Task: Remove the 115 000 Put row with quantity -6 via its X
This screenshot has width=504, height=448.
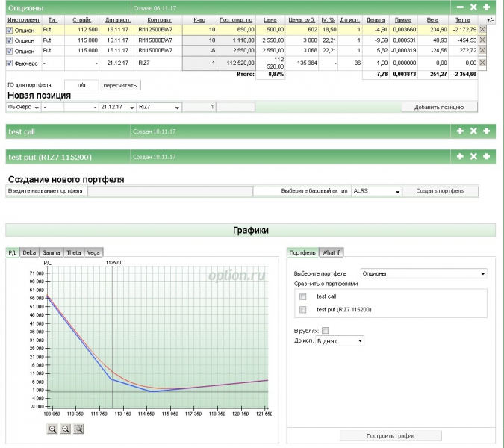Action: [x=482, y=50]
